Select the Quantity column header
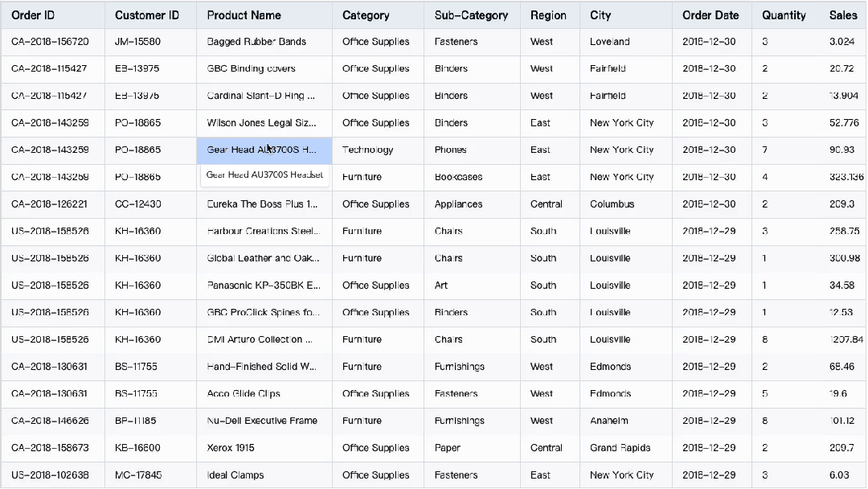The image size is (868, 489). pyautogui.click(x=784, y=15)
